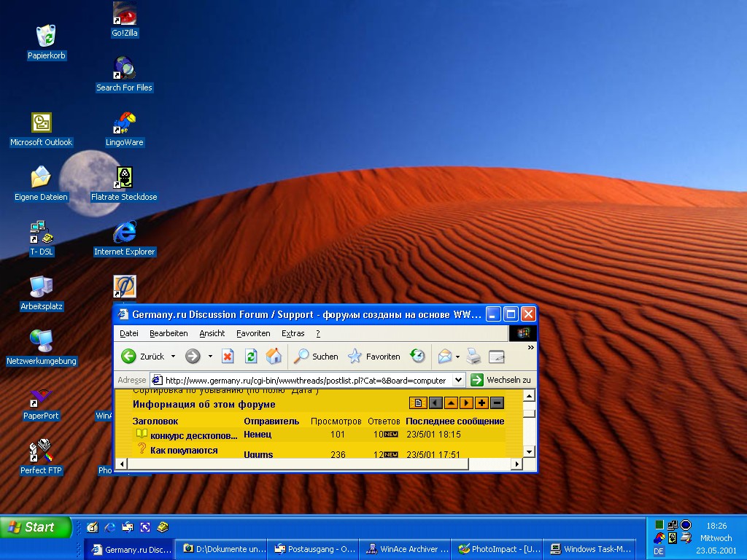
Task: Open the Ansicht menu
Action: coord(212,333)
